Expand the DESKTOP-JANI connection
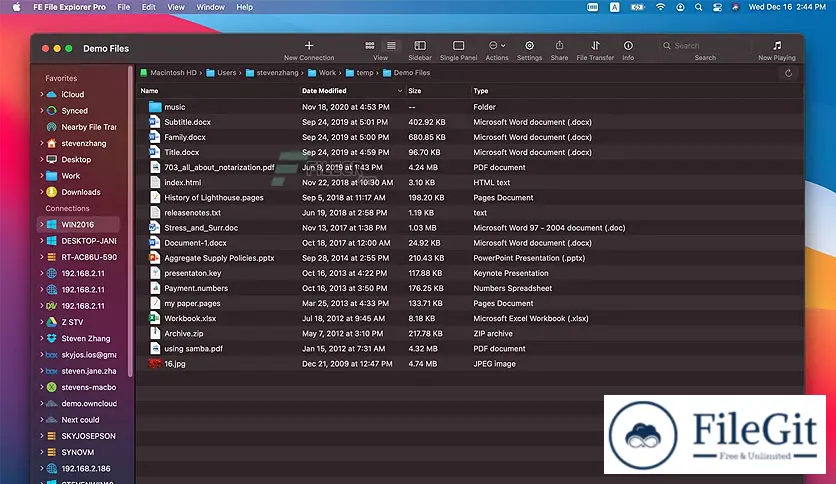836x484 pixels. [x=42, y=241]
